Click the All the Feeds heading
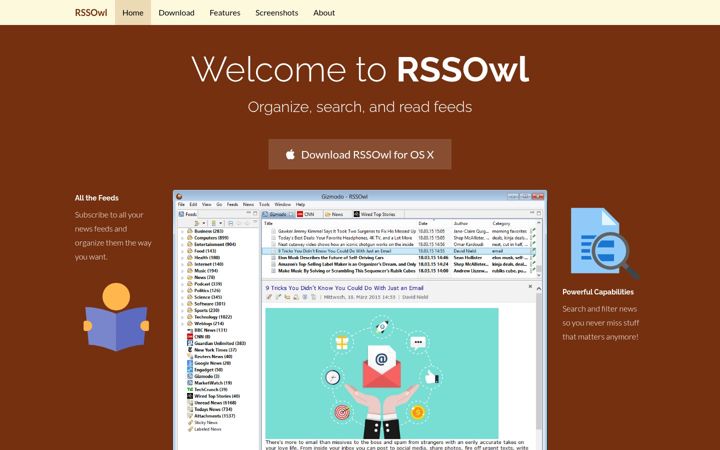 96,198
